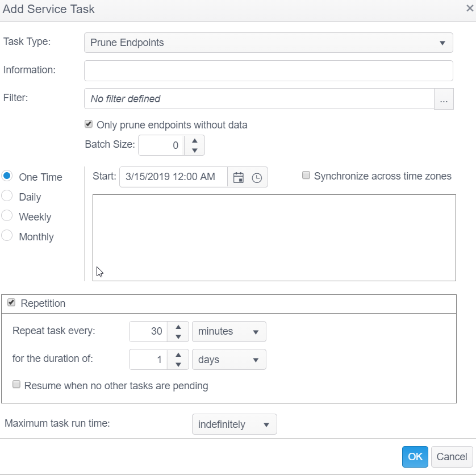Image resolution: width=476 pixels, height=475 pixels.
Task: Click the Cancel button
Action: [x=452, y=456]
